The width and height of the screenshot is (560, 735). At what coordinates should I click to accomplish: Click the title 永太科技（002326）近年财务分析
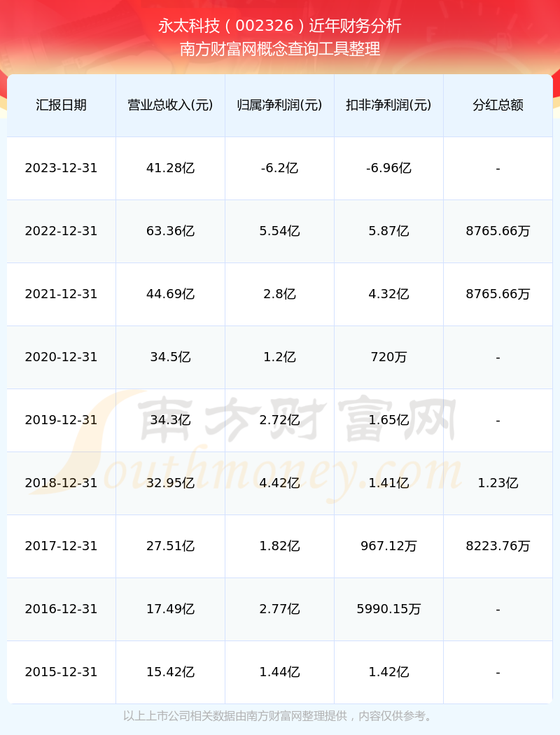pos(280,26)
